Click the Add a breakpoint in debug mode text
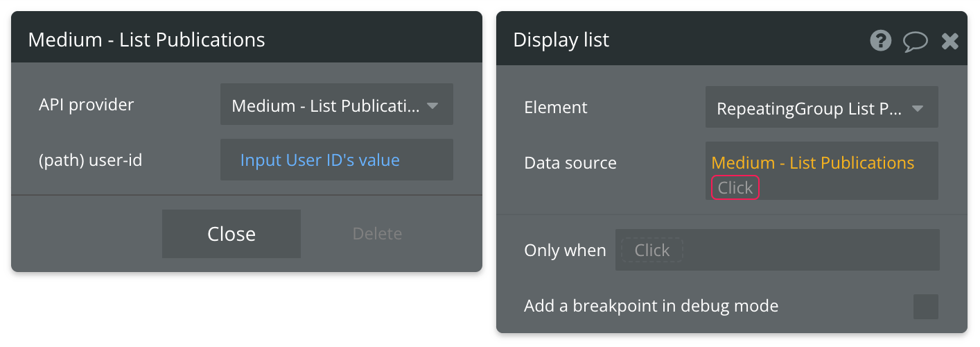The image size is (980, 347). [651, 305]
